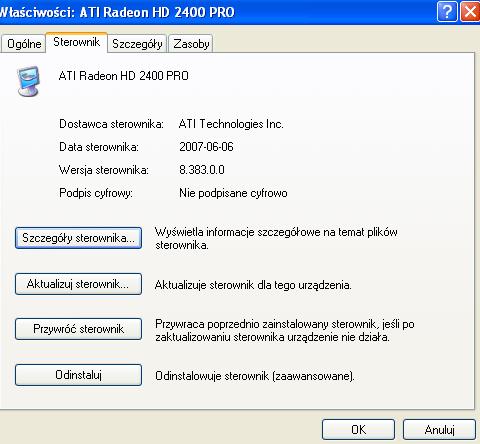
Task: Confirm with the OK button
Action: point(358,430)
